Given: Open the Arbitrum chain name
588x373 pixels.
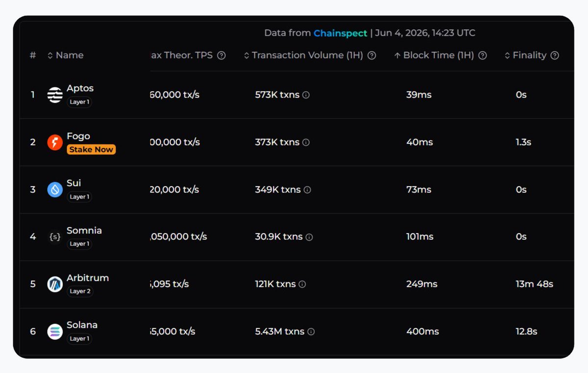Looking at the screenshot, I should tap(88, 278).
